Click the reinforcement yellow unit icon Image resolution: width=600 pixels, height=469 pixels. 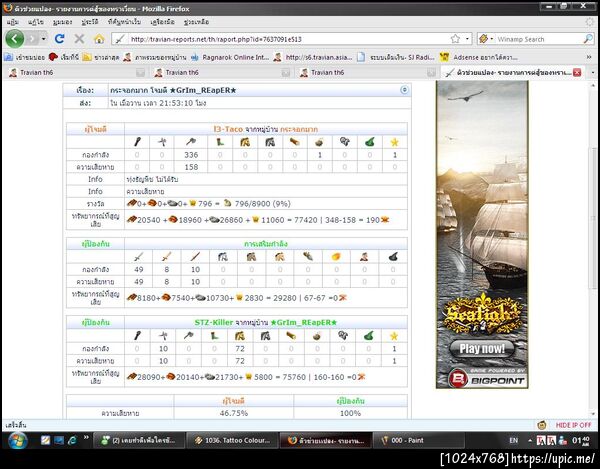pos(336,257)
